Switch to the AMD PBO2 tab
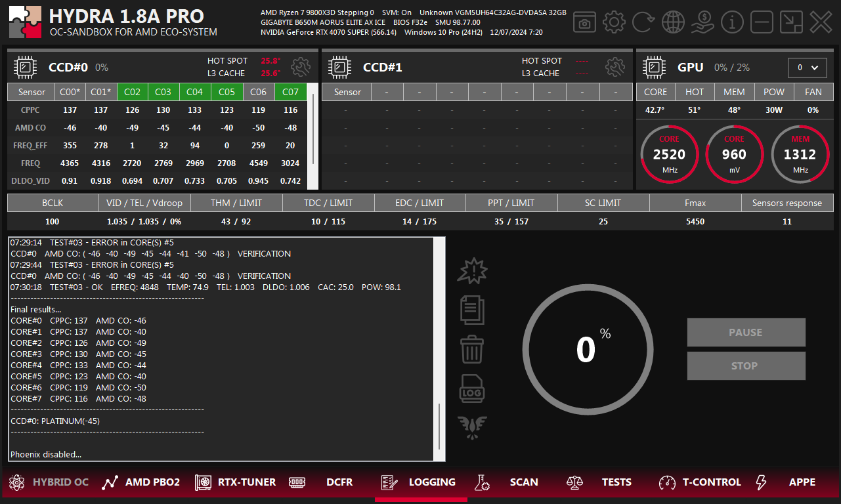Screen dimensions: 841x504 (140, 482)
